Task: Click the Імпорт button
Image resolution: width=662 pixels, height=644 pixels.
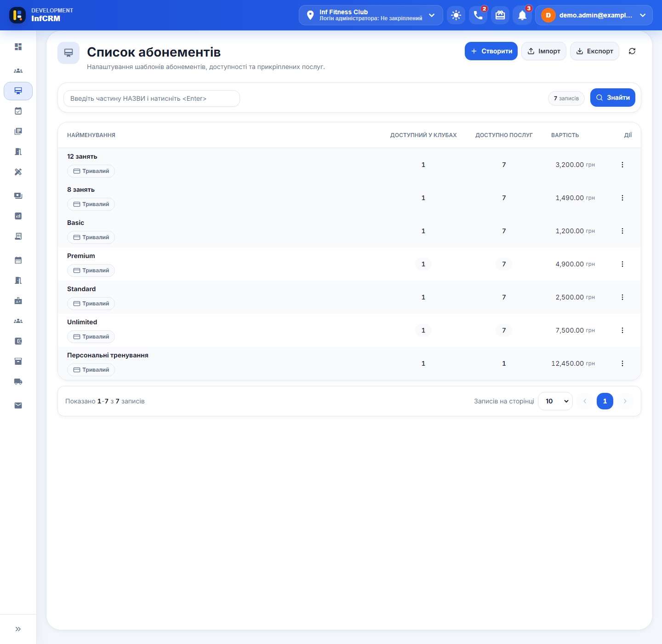Action: pyautogui.click(x=544, y=51)
